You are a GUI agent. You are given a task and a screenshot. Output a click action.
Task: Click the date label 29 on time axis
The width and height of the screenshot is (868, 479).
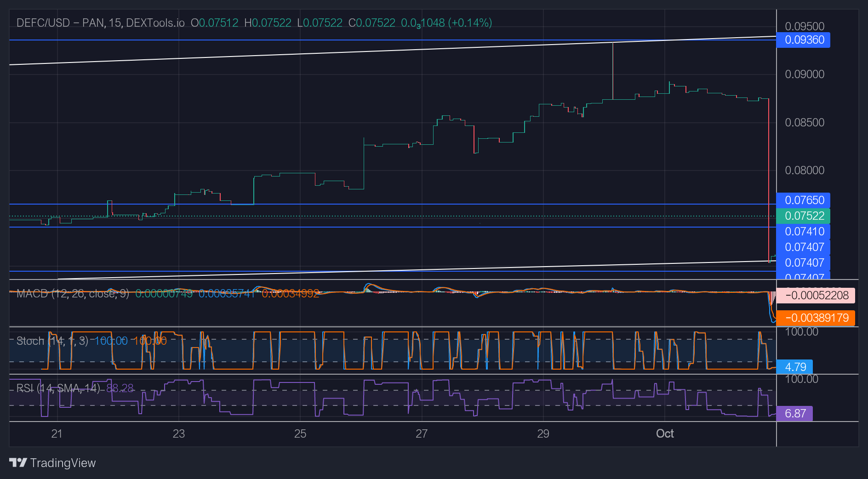(x=543, y=434)
